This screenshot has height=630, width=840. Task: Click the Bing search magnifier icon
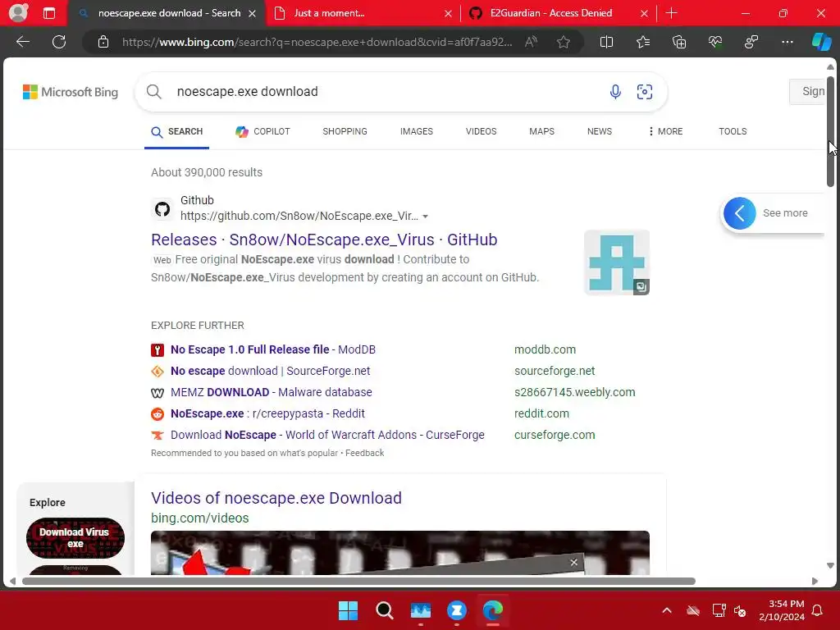pyautogui.click(x=153, y=92)
